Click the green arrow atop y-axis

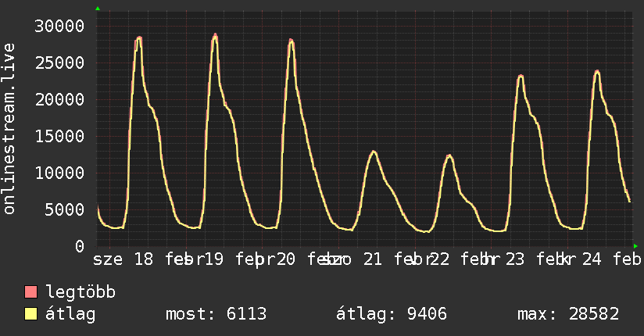pos(98,9)
